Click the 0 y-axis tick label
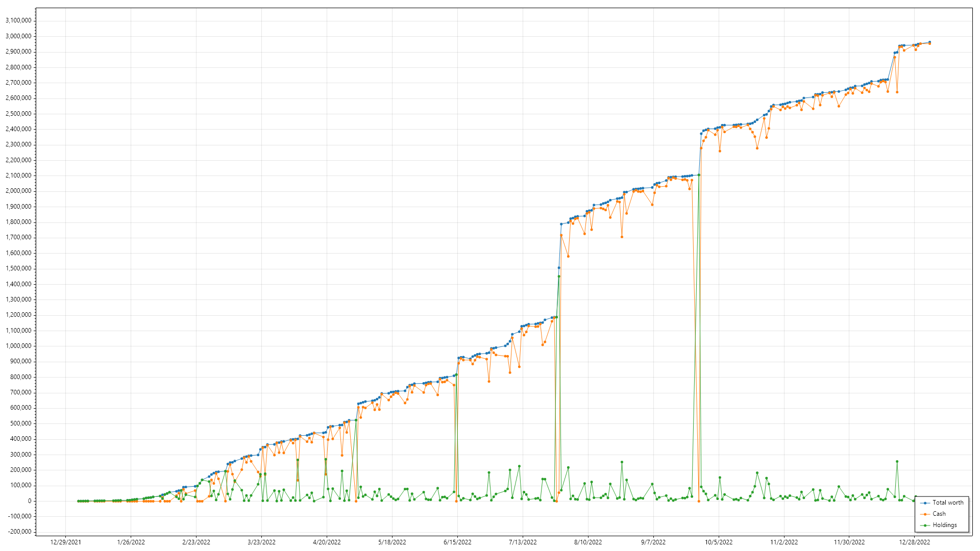Image resolution: width=980 pixels, height=551 pixels. click(29, 501)
